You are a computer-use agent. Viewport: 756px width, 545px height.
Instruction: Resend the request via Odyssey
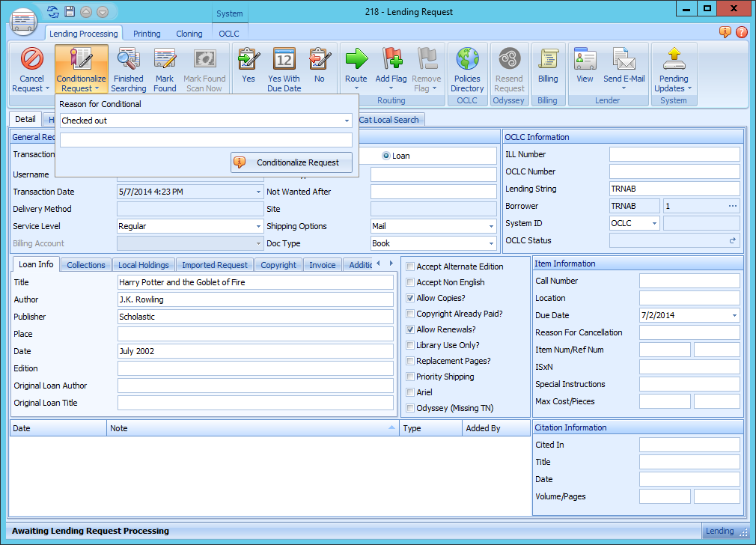pyautogui.click(x=509, y=69)
